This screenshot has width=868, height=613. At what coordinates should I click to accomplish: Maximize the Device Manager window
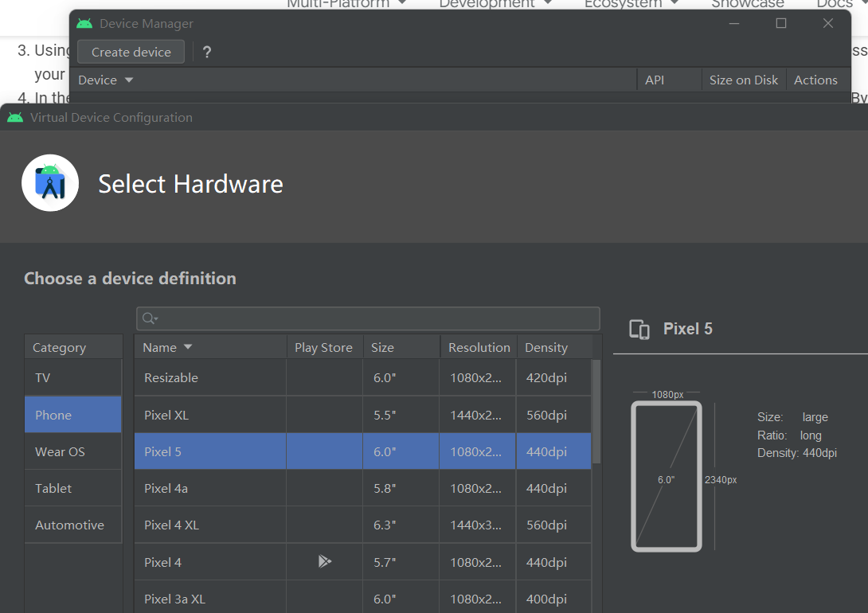[x=781, y=23]
